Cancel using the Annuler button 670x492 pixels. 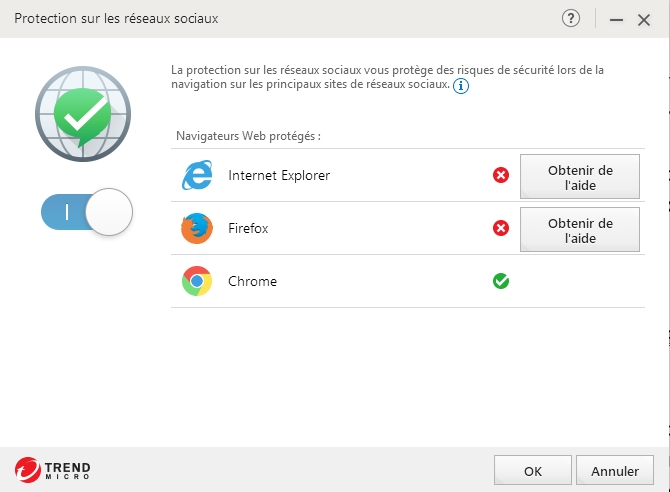pos(615,470)
